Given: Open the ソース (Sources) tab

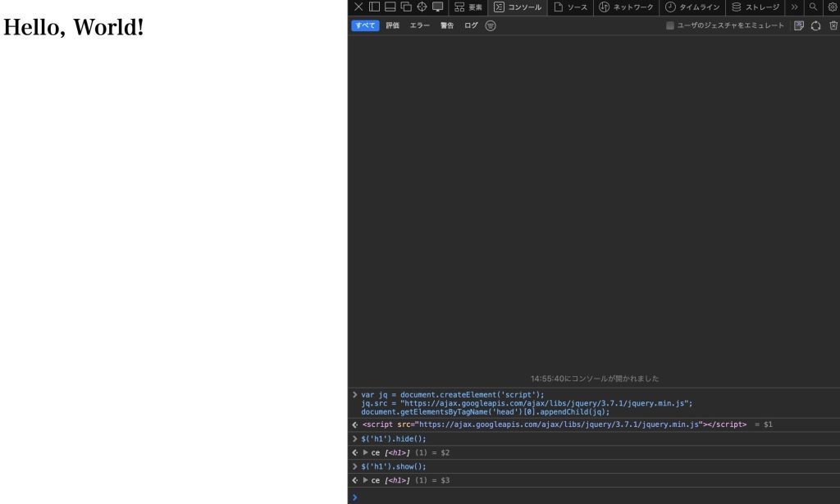Looking at the screenshot, I should [x=571, y=7].
